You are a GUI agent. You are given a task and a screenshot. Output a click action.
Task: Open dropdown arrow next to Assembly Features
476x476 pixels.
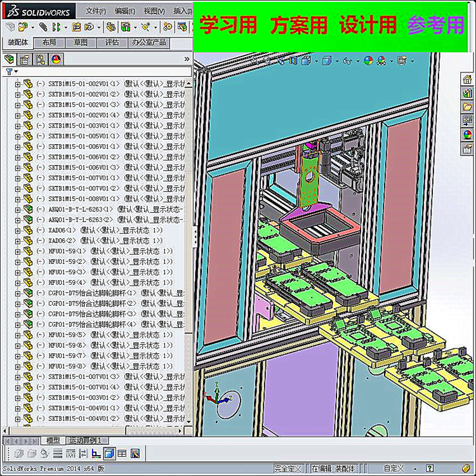point(135,28)
